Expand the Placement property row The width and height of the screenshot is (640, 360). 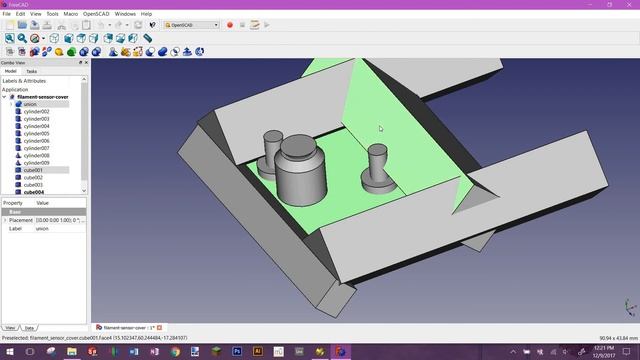[x=5, y=220]
